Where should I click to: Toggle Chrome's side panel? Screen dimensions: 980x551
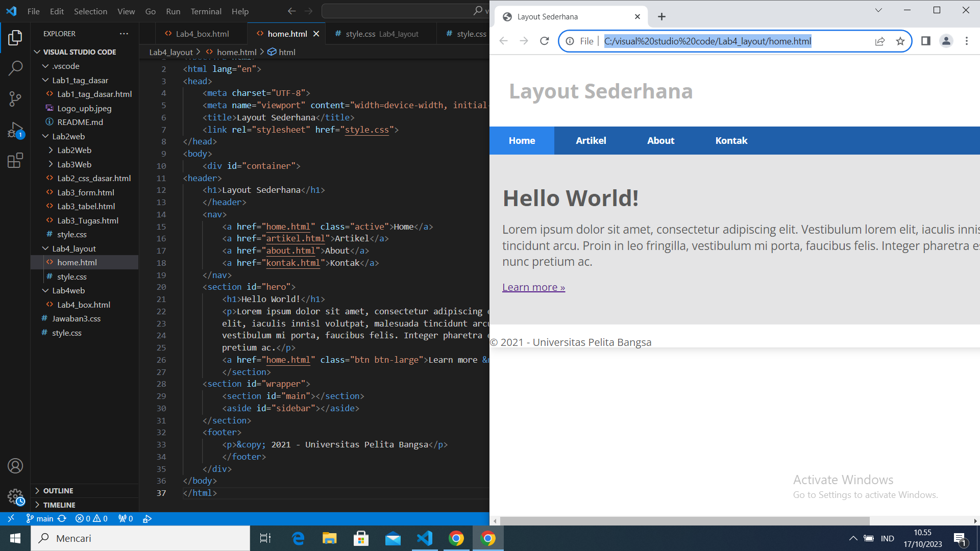point(926,41)
